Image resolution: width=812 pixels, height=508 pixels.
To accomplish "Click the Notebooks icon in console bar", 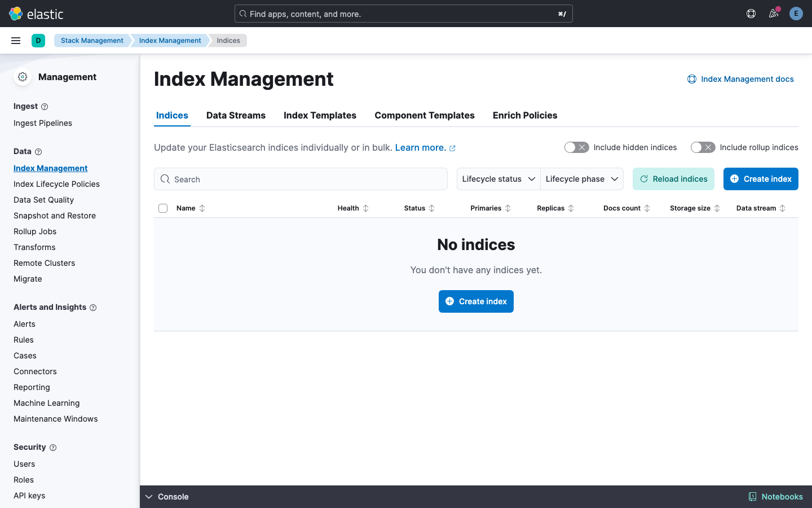I will pos(752,497).
